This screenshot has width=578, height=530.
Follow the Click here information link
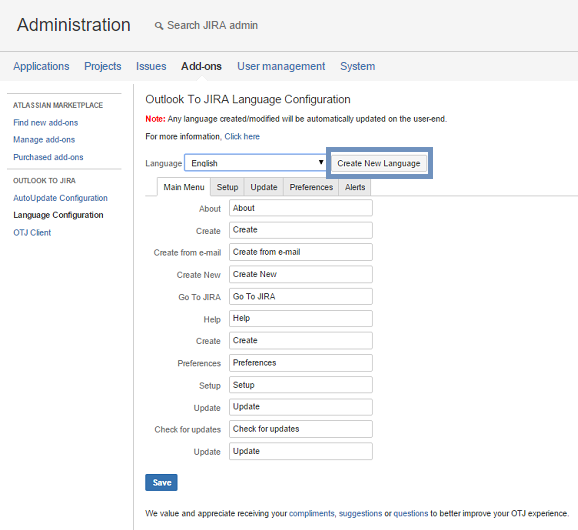click(x=242, y=136)
